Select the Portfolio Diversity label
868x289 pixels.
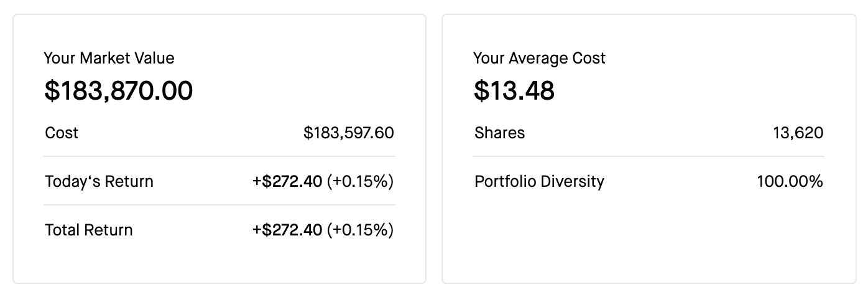pyautogui.click(x=539, y=181)
